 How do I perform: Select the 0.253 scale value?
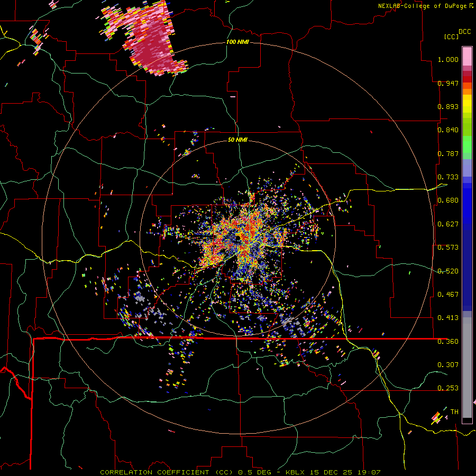point(448,388)
